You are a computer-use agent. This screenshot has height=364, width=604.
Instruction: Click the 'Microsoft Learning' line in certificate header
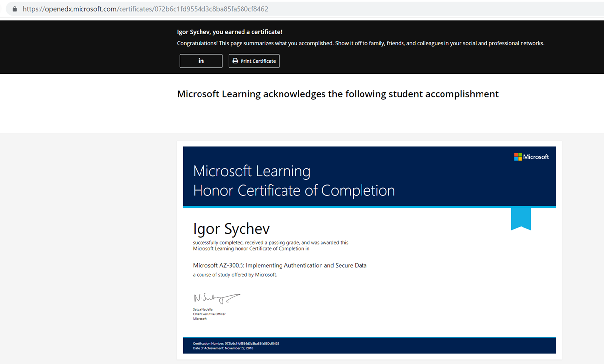coord(252,171)
